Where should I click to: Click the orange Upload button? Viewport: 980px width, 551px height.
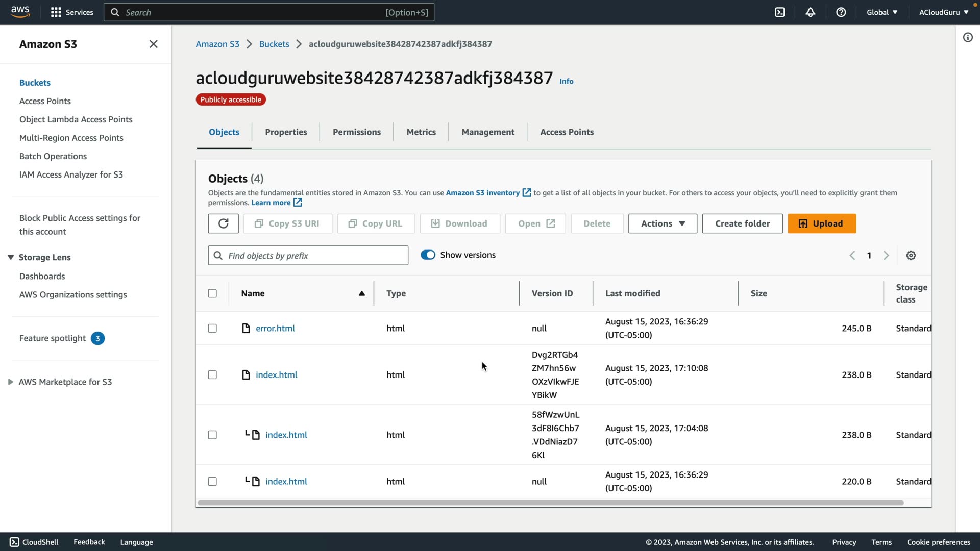coord(821,223)
